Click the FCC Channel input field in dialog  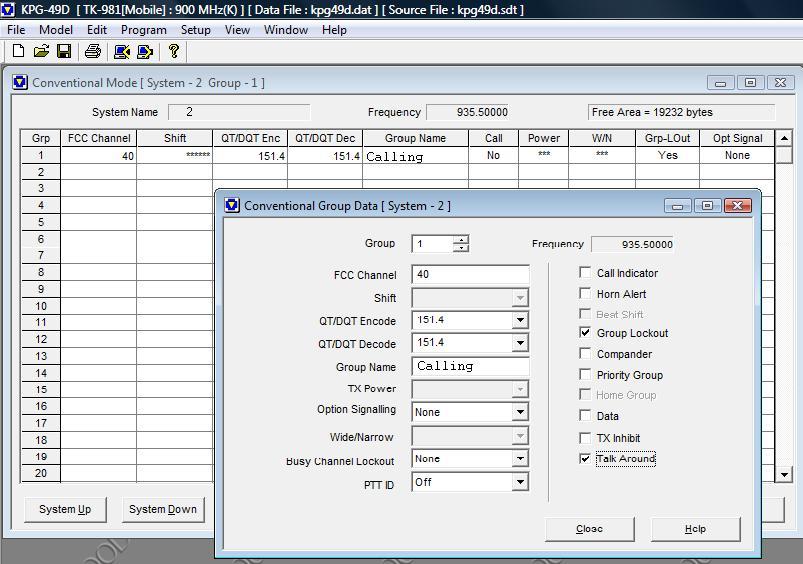(x=470, y=274)
